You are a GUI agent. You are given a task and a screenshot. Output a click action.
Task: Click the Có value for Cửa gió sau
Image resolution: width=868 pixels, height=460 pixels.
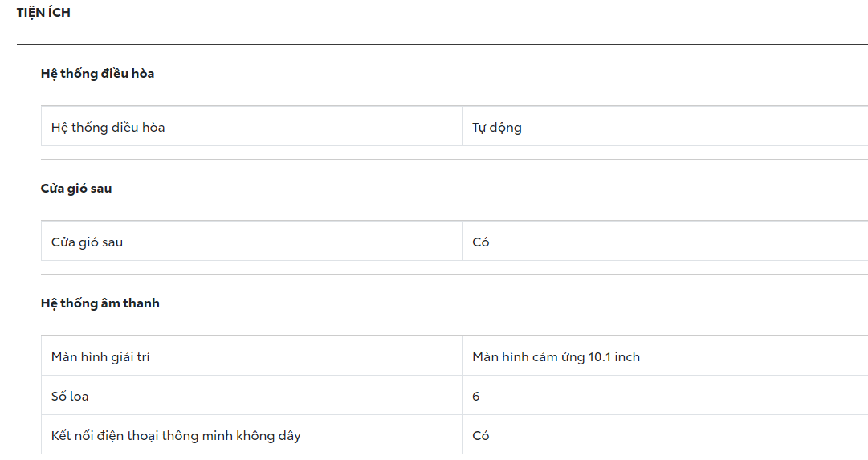pyautogui.click(x=481, y=242)
